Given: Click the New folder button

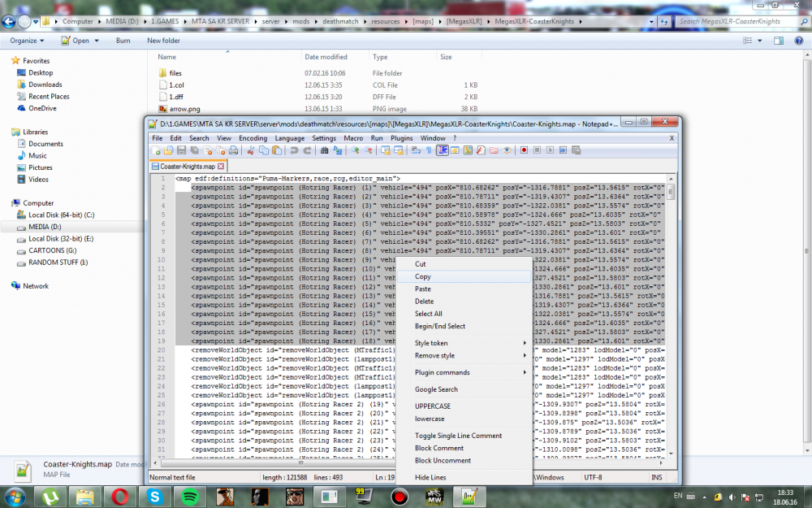Looking at the screenshot, I should pyautogui.click(x=163, y=40).
